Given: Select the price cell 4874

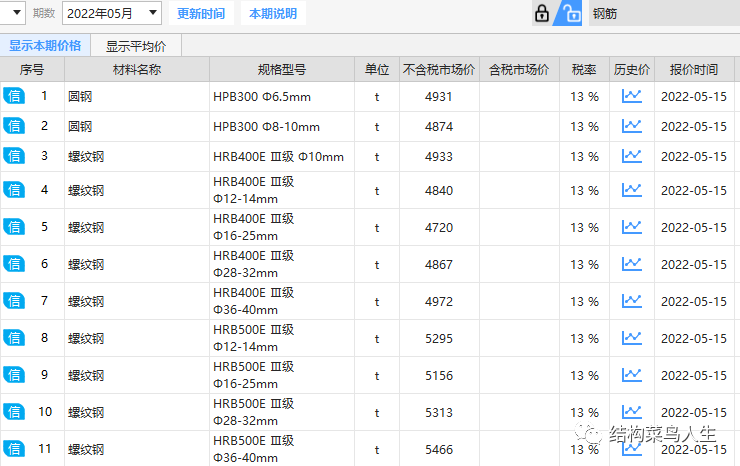Looking at the screenshot, I should click(x=439, y=127).
